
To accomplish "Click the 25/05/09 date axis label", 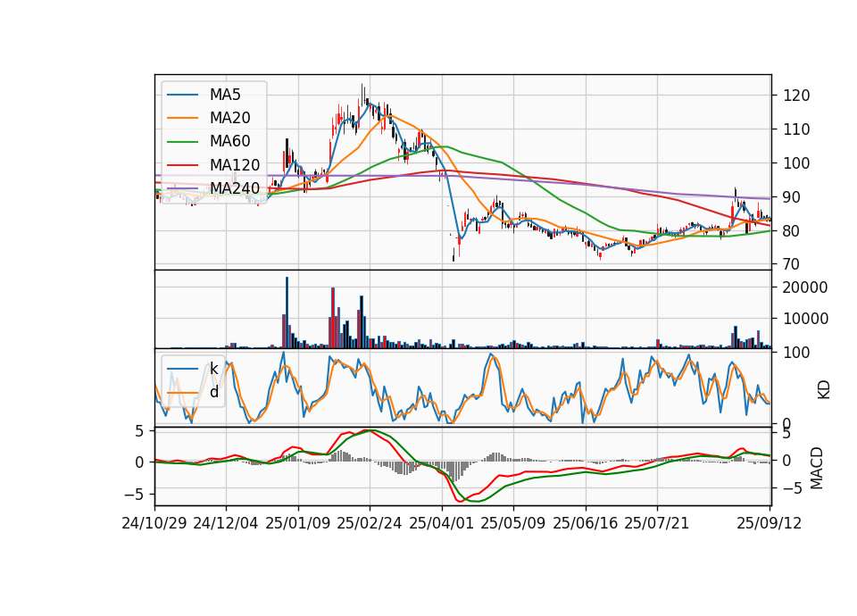I will point(513,523).
